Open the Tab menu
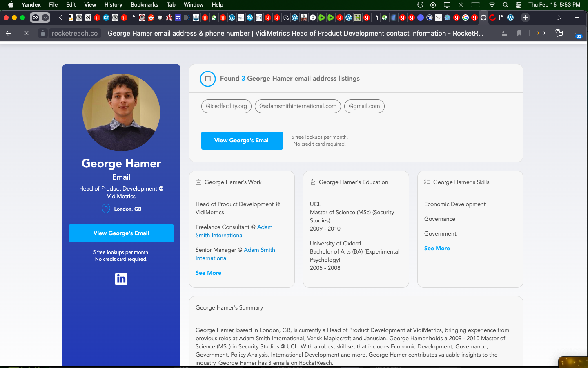588x368 pixels. tap(171, 5)
